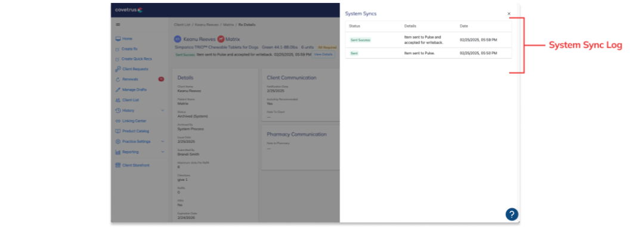This screenshot has height=228, width=644.
Task: Open Home in the sidebar
Action: tap(128, 39)
